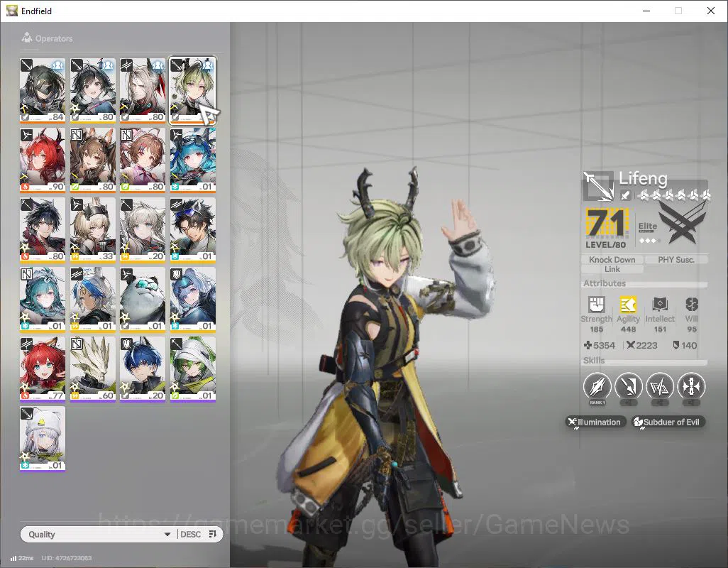The image size is (728, 568).
Task: Select the red-haired horned operator at level 90
Action: (43, 160)
